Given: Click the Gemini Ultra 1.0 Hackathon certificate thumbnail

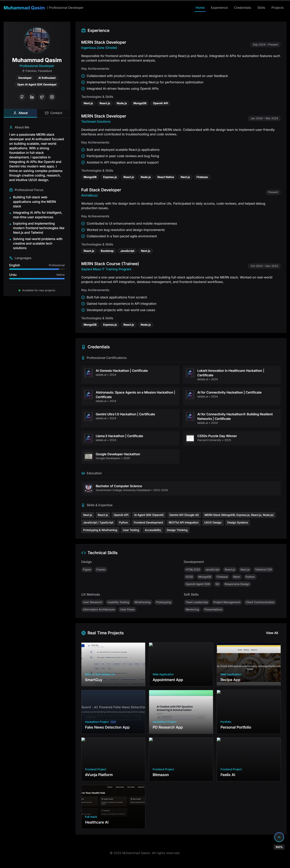Looking at the screenshot, I should tap(89, 417).
